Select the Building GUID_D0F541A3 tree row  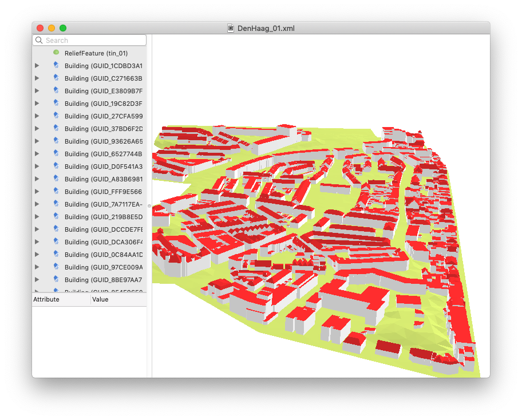click(x=103, y=167)
